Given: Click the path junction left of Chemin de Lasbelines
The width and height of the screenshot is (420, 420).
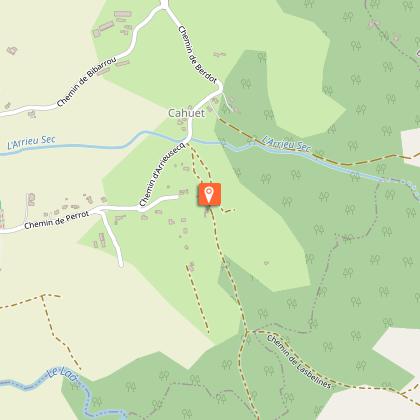Looking at the screenshot, I should [x=247, y=332].
